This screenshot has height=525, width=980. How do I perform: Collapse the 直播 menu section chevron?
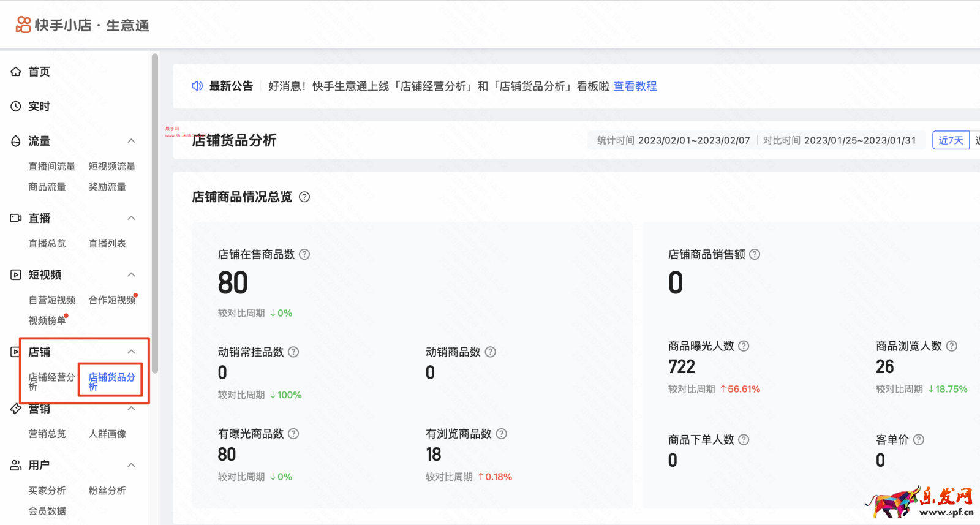131,218
